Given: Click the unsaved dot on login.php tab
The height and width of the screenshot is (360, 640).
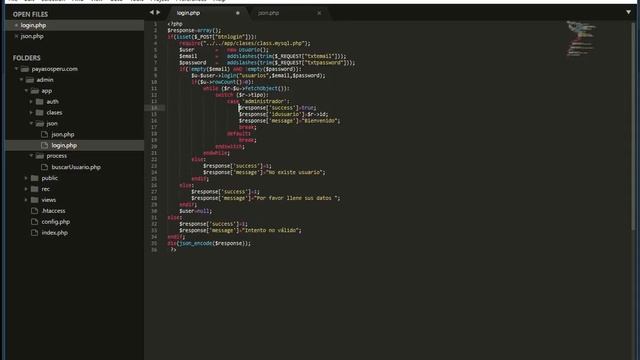Looking at the screenshot, I should coord(238,13).
